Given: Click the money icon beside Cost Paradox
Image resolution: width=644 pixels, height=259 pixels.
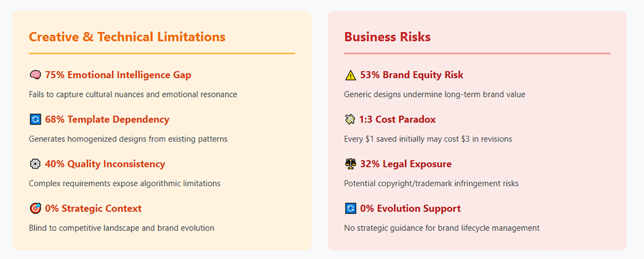Looking at the screenshot, I should 350,120.
